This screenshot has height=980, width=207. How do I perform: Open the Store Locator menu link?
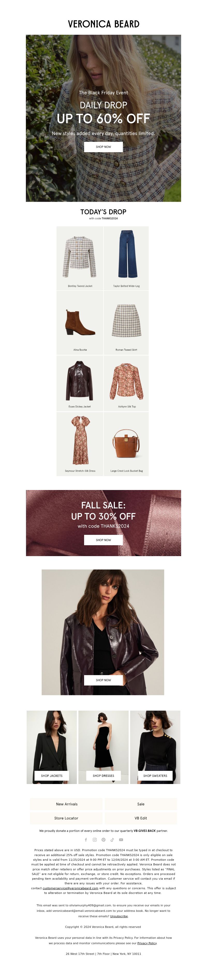click(x=66, y=818)
